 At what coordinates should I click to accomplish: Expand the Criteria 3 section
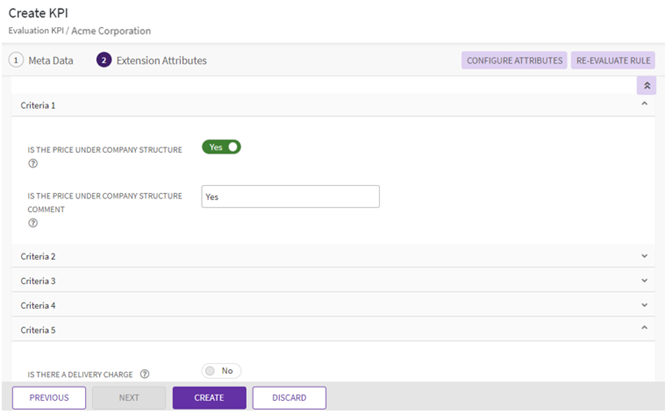pyautogui.click(x=644, y=281)
